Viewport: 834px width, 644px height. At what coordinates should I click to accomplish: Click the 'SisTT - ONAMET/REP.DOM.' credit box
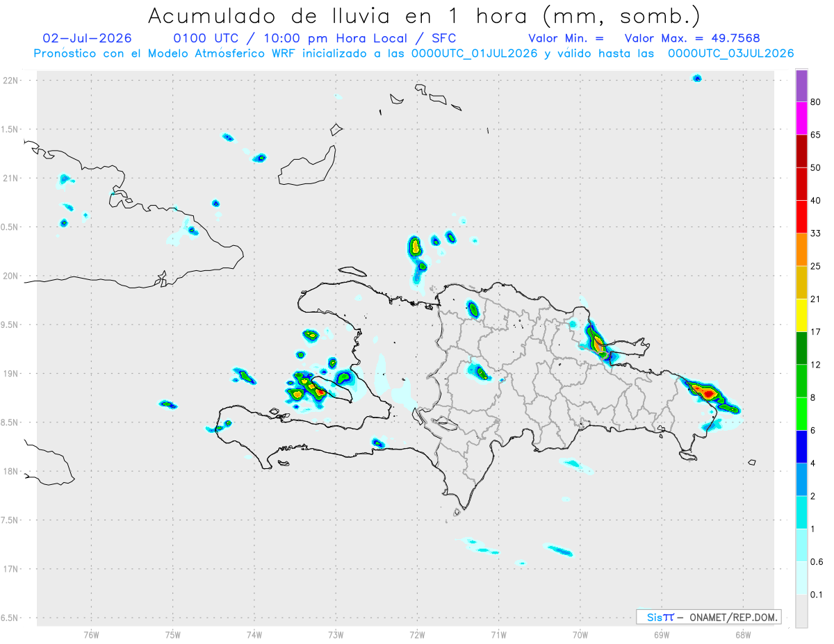point(709,617)
